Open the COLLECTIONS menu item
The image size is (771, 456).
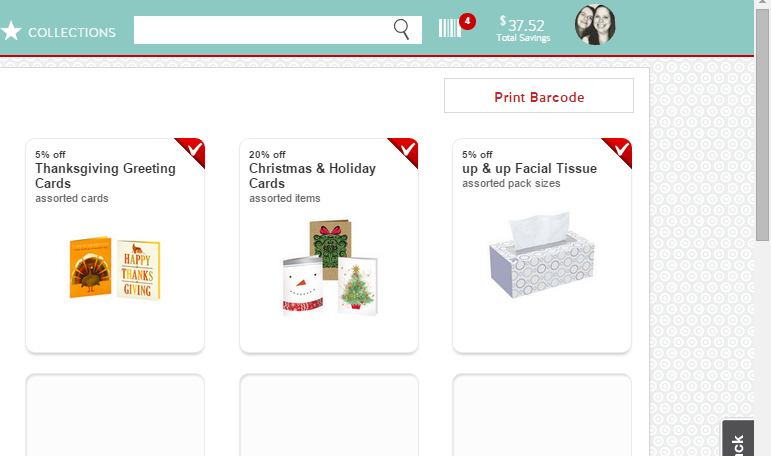tap(72, 32)
